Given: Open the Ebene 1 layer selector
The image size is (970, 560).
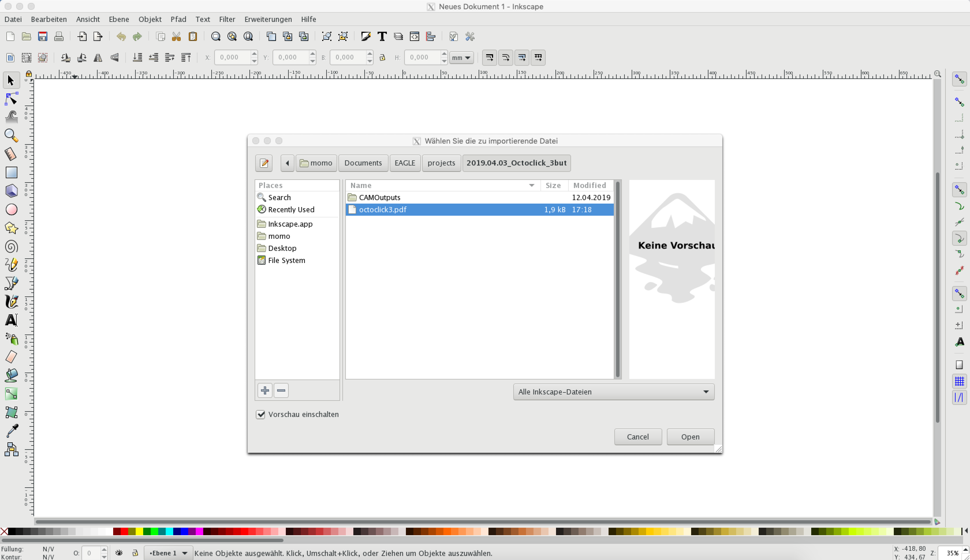Looking at the screenshot, I should tap(168, 553).
